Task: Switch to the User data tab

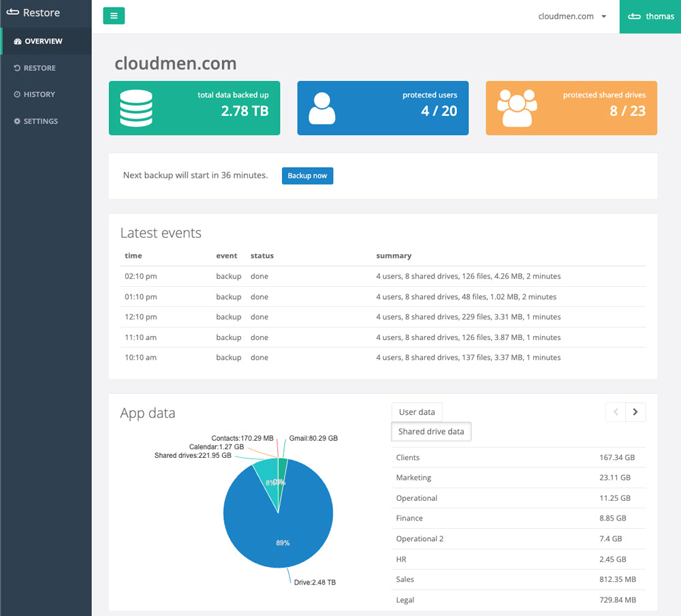Action: [x=417, y=412]
